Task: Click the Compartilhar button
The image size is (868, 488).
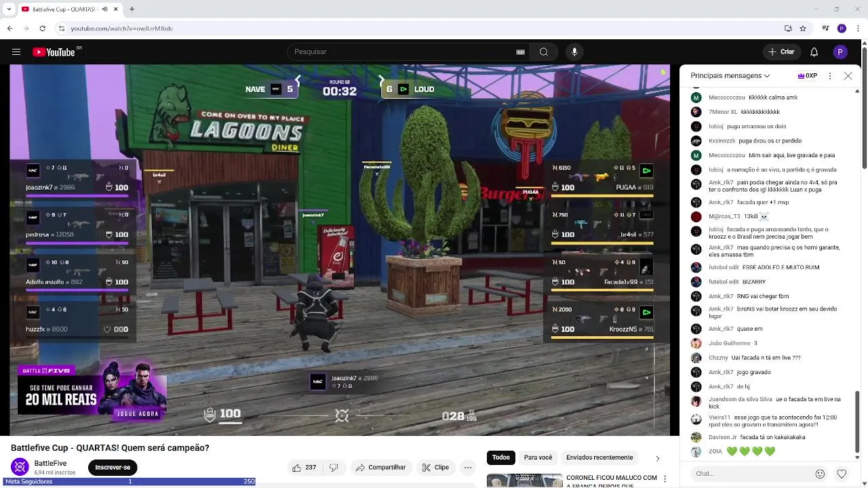Action: [380, 468]
